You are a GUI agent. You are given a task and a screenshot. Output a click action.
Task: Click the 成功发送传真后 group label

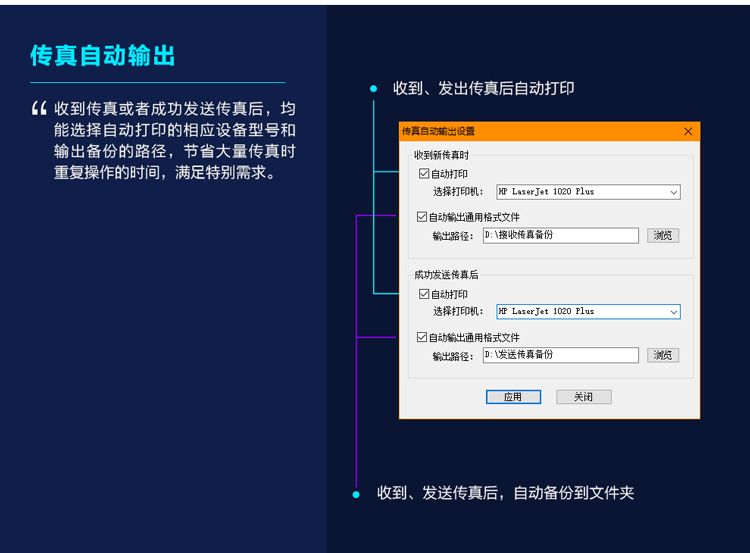(x=446, y=275)
